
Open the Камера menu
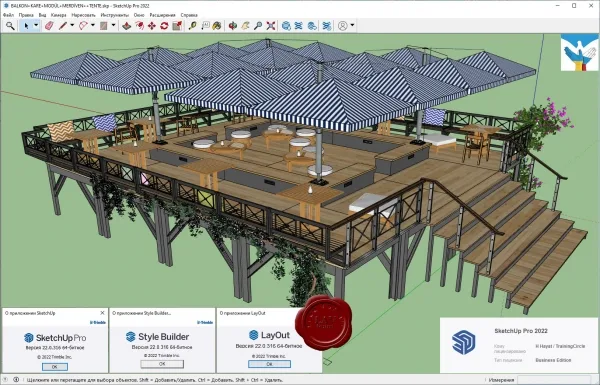[x=59, y=15]
